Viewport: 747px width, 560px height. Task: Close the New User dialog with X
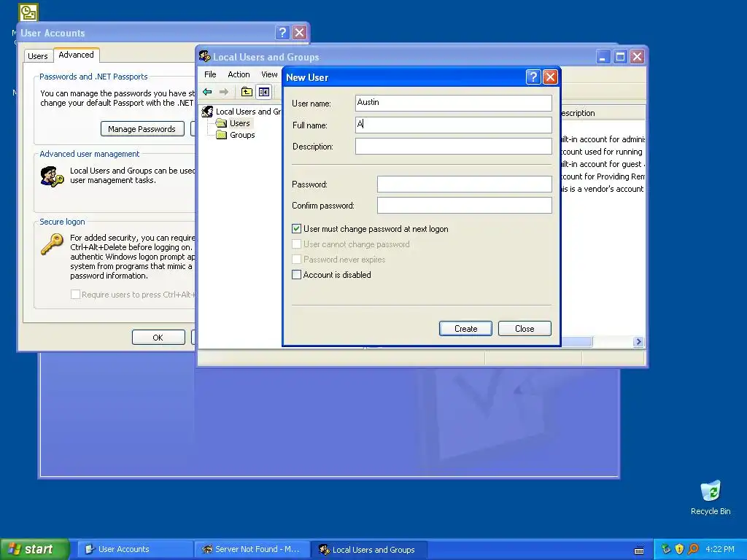(x=550, y=77)
